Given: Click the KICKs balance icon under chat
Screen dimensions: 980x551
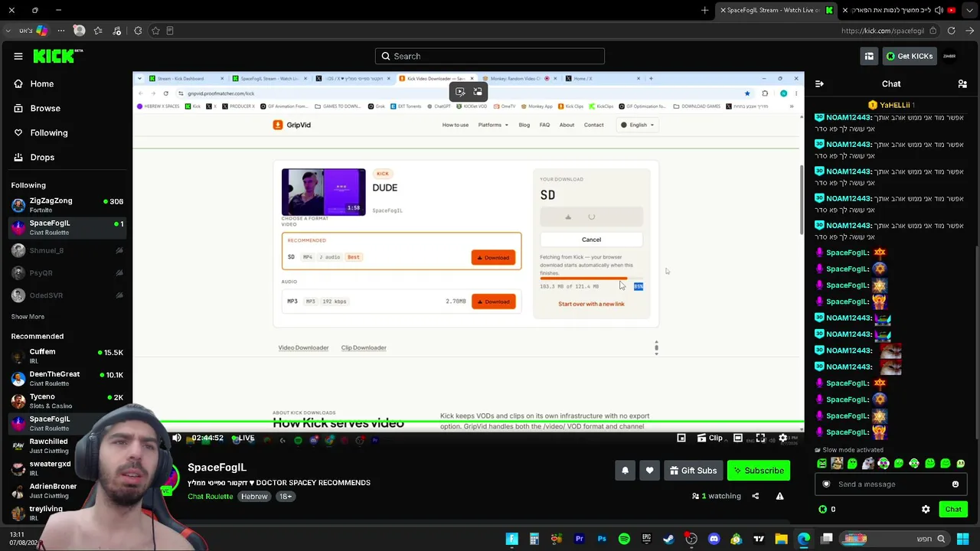Looking at the screenshot, I should 822,509.
